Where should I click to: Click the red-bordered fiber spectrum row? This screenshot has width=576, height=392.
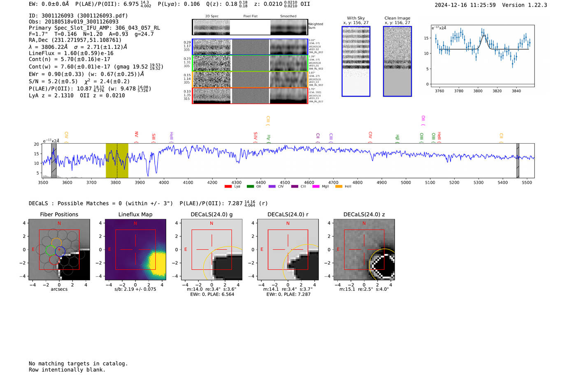(250, 95)
